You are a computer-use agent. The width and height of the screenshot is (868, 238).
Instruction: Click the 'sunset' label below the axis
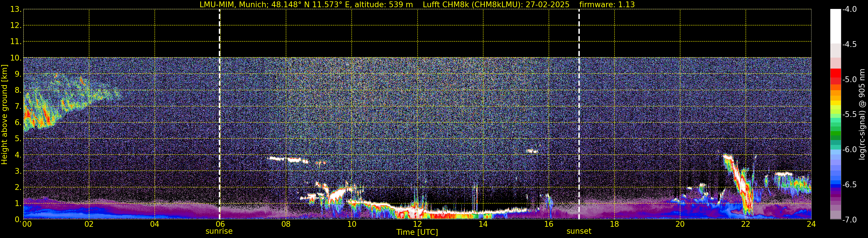pos(579,231)
